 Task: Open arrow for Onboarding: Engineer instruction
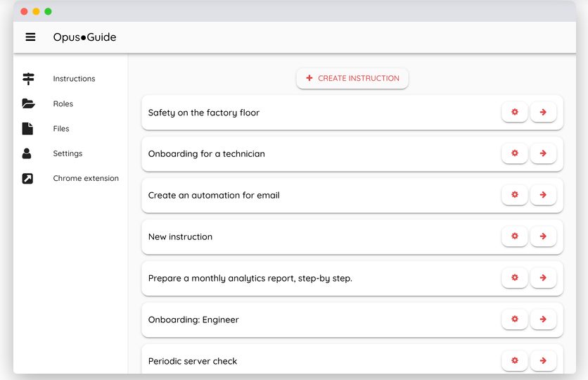click(543, 319)
